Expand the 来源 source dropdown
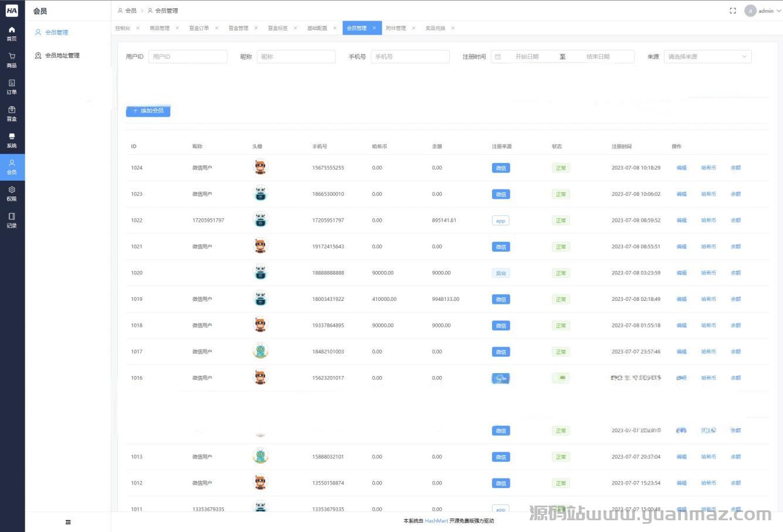Image resolution: width=783 pixels, height=532 pixels. click(707, 57)
